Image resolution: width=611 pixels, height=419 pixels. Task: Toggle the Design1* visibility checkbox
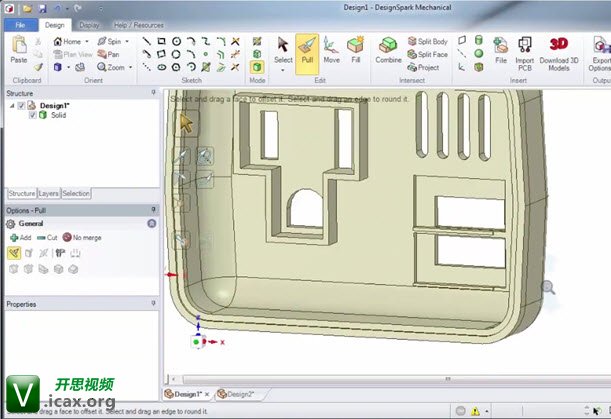(21, 106)
